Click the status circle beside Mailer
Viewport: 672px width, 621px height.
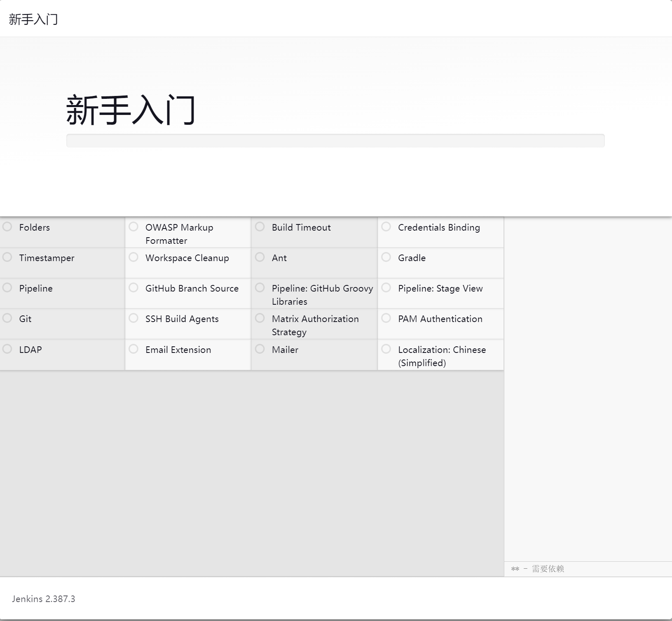tap(260, 349)
